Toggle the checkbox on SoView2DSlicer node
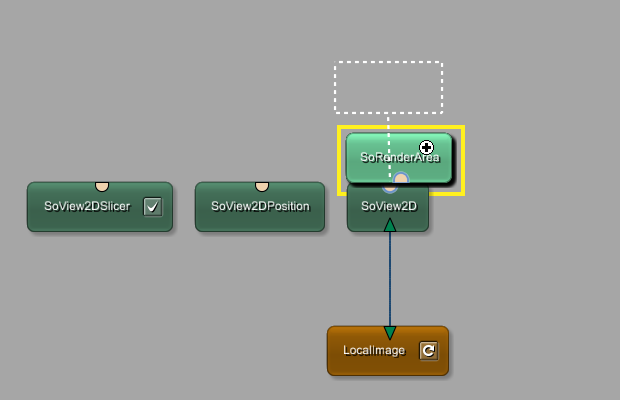This screenshot has height=400, width=620. tap(152, 207)
